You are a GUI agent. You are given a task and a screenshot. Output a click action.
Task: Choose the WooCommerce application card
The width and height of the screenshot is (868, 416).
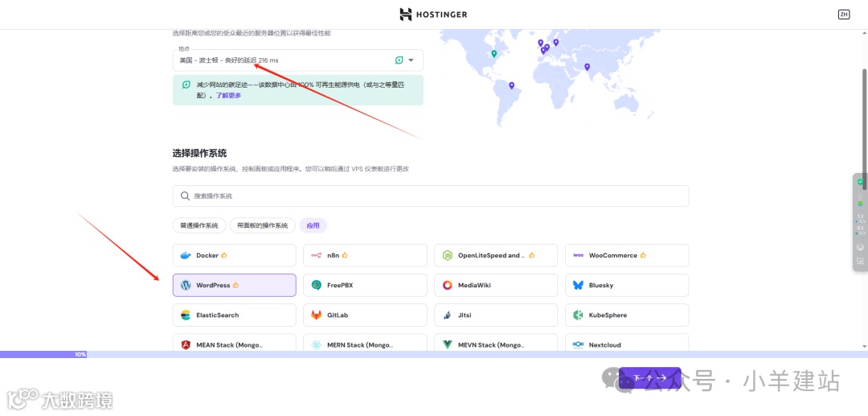627,255
